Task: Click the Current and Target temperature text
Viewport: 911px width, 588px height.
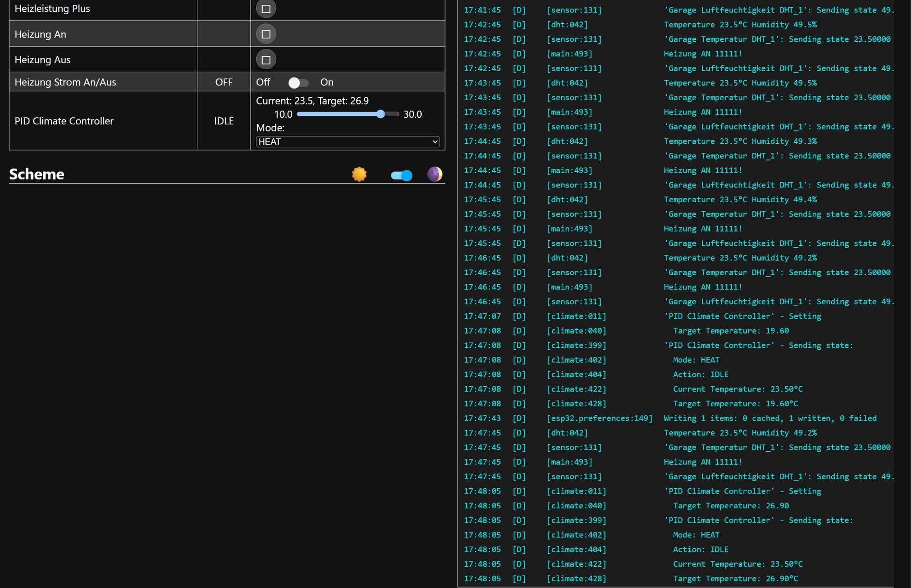Action: 312,101
